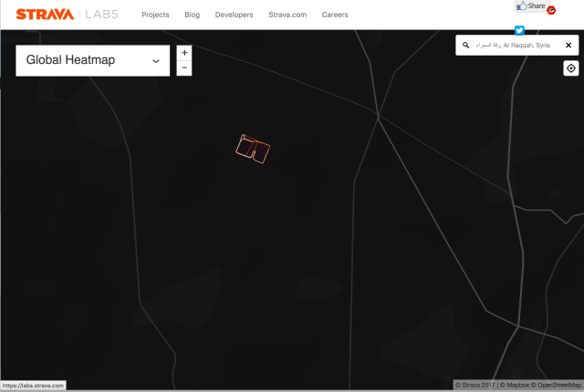Open the Careers page
This screenshot has width=584, height=392.
pos(335,15)
